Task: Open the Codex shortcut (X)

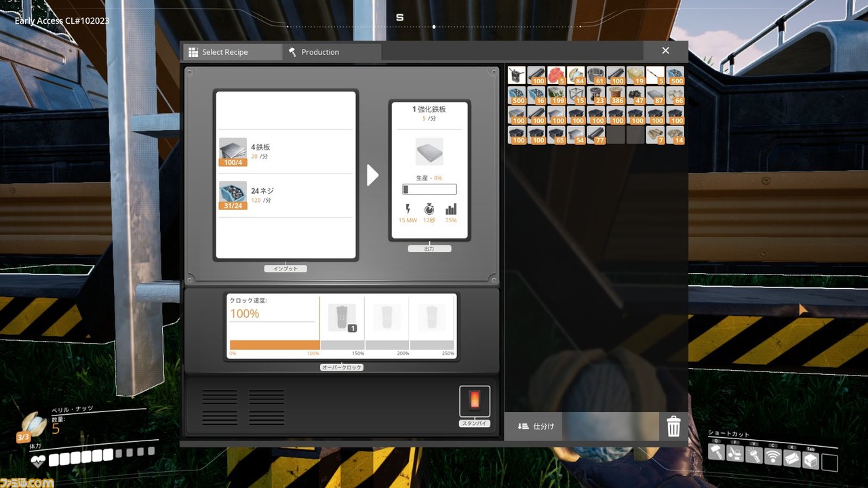Action: click(791, 459)
